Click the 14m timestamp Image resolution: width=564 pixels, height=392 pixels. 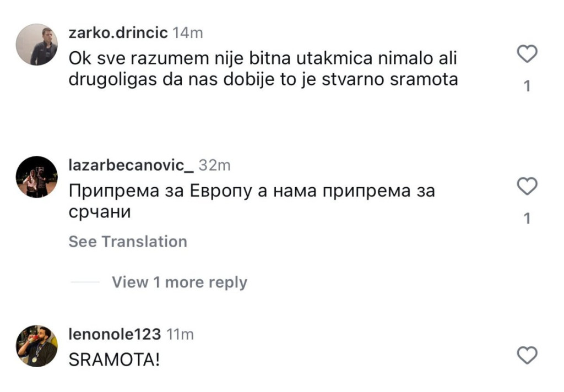[x=188, y=33]
